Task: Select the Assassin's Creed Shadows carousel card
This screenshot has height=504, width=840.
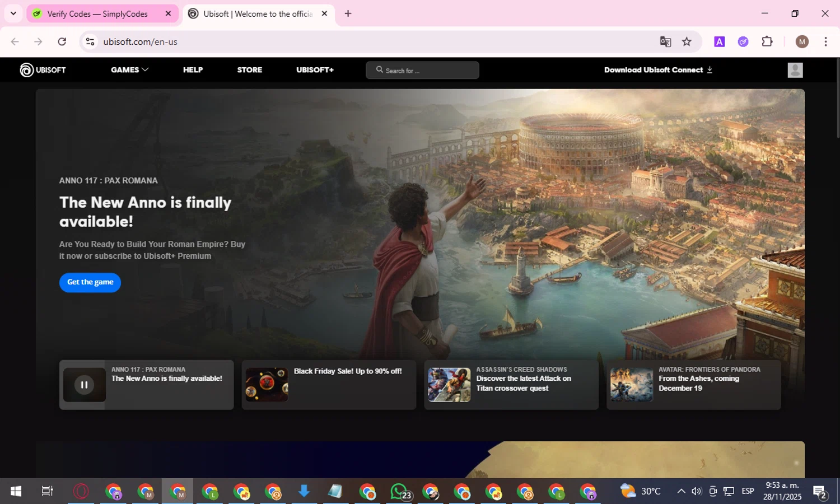Action: [x=511, y=385]
